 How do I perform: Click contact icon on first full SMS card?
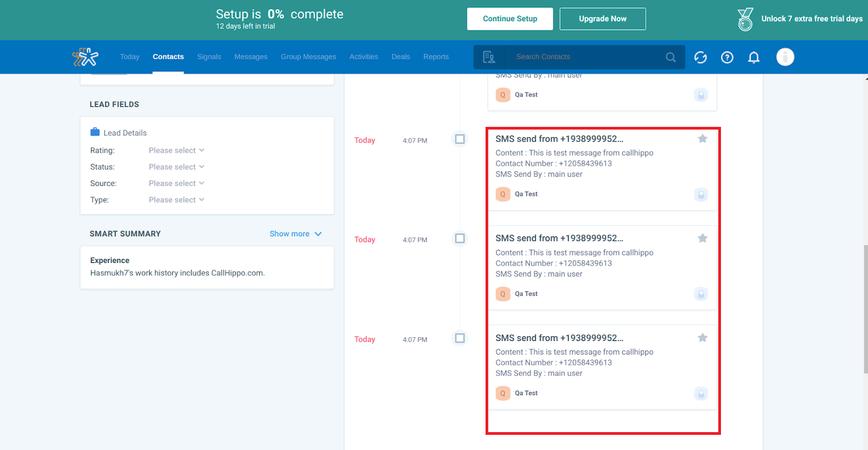701,194
